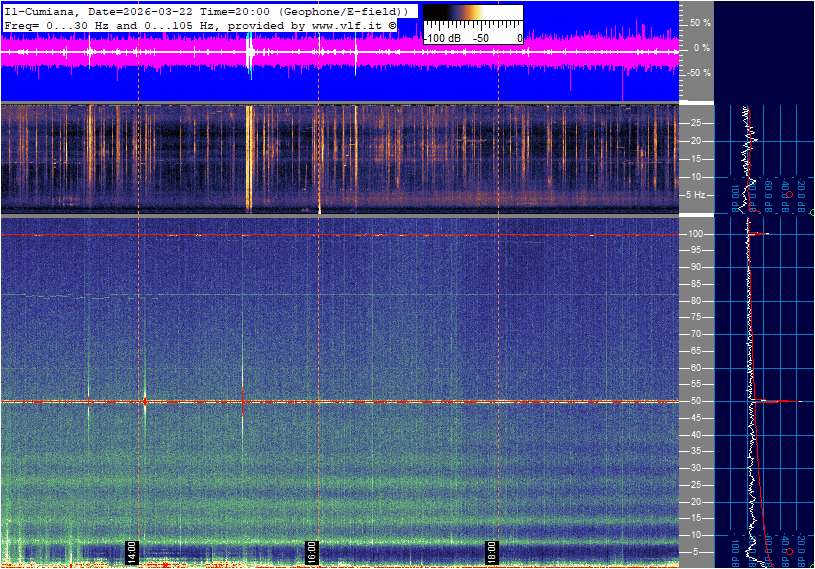815x569 pixels.
Task: Click the -50 % label on amplitude axis
Action: 698,73
